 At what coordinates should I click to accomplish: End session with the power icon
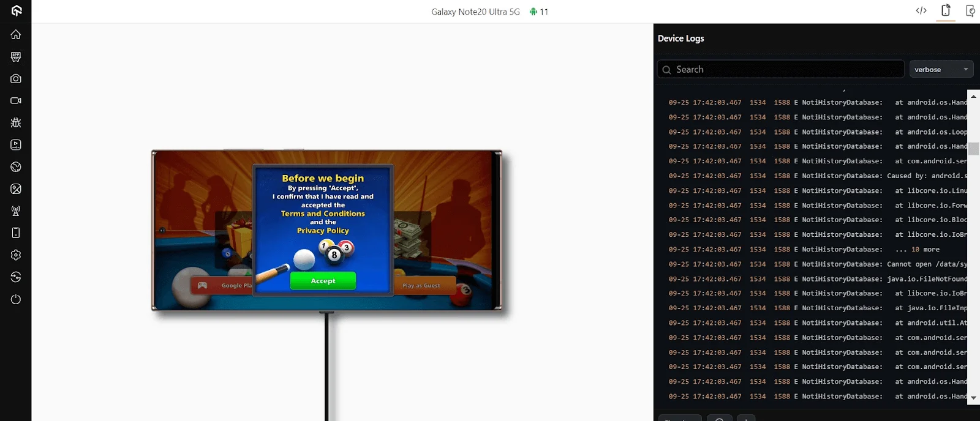pyautogui.click(x=16, y=299)
